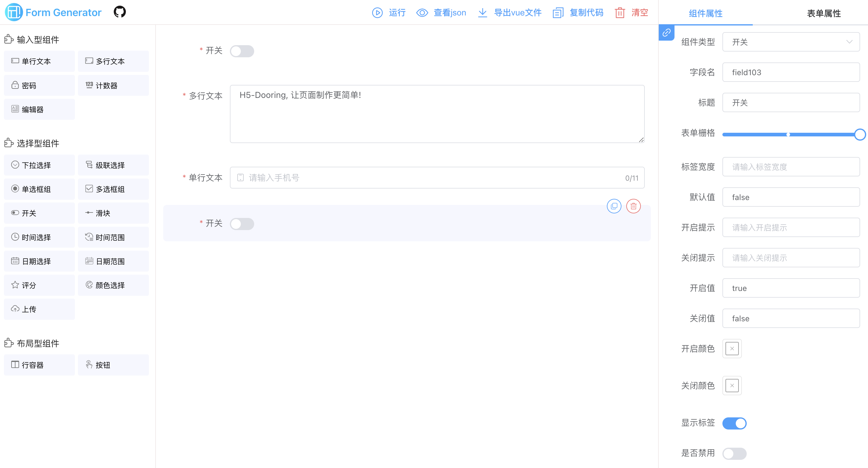The image size is (868, 468).
Task: Add a 计数器 component
Action: pos(113,85)
